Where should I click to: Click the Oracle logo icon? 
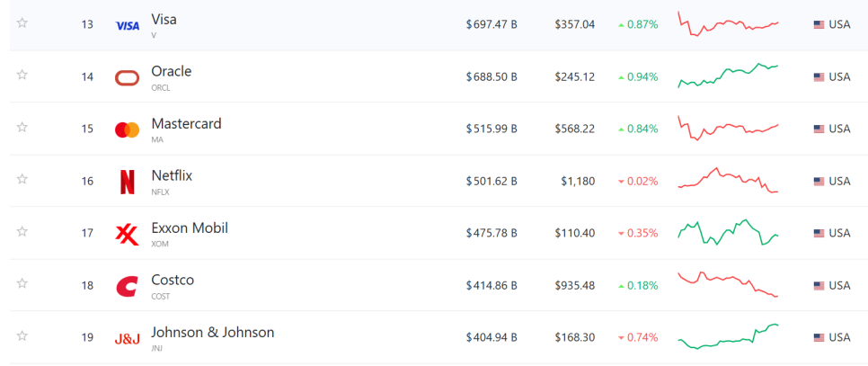pyautogui.click(x=128, y=77)
